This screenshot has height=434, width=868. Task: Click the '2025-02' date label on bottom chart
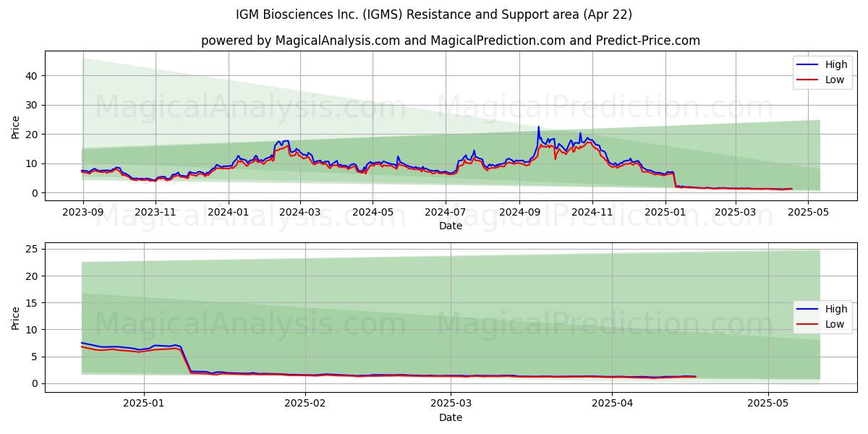[305, 404]
